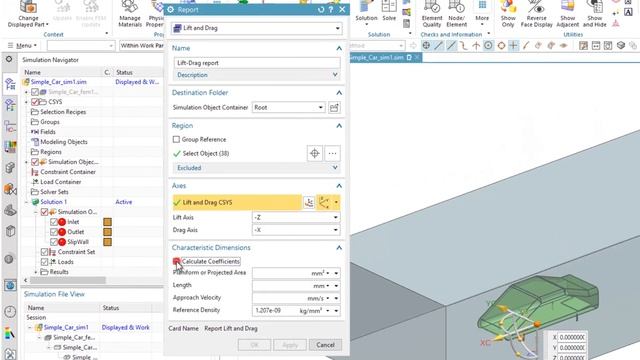Collapse the Region section
The height and width of the screenshot is (360, 640).
pyautogui.click(x=339, y=126)
